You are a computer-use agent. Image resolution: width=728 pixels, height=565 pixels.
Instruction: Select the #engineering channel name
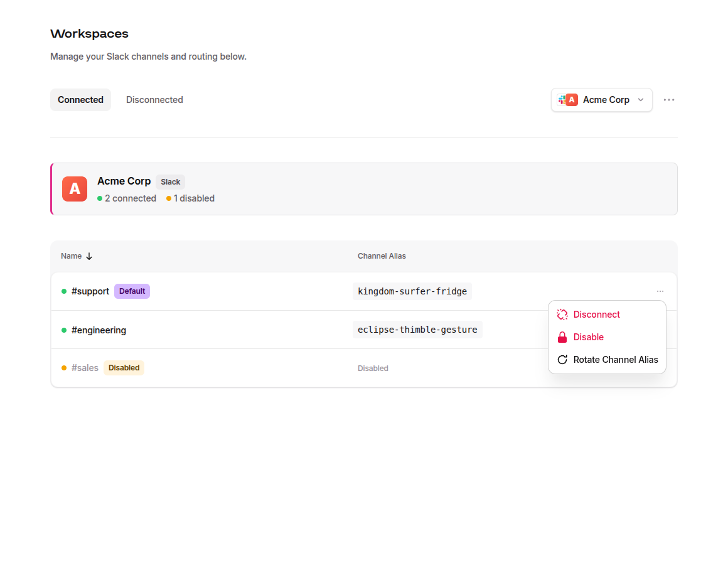coord(99,330)
